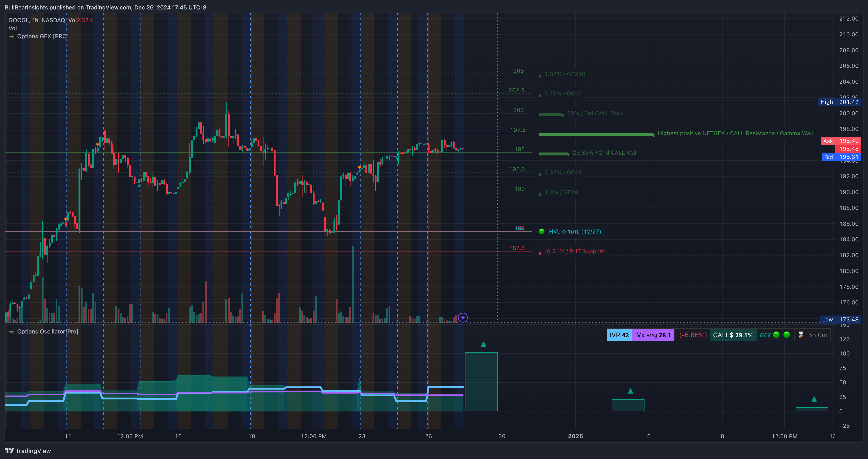This screenshot has width=868, height=459.
Task: Click the 25.85% / 2nd CALL Wall label
Action: (605, 152)
